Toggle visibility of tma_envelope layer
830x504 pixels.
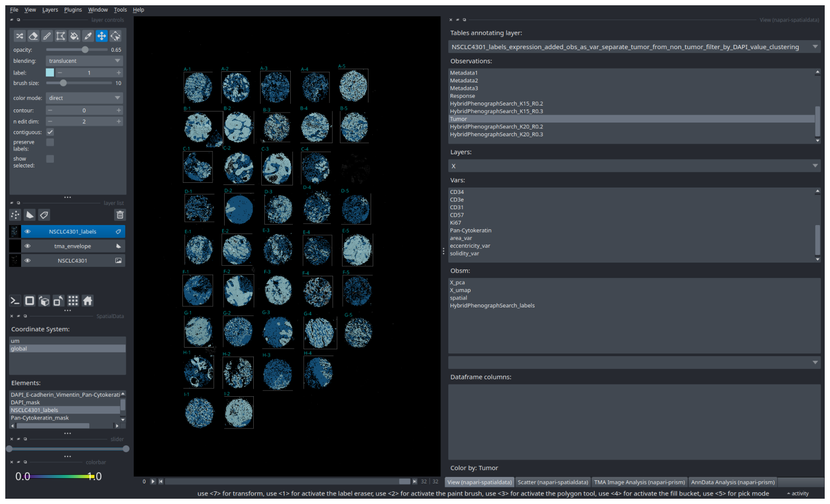tap(27, 246)
